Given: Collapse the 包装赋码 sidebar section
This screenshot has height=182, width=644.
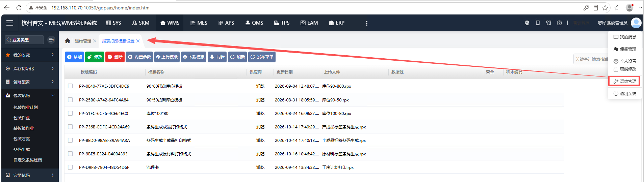Looking at the screenshot, I should point(30,95).
